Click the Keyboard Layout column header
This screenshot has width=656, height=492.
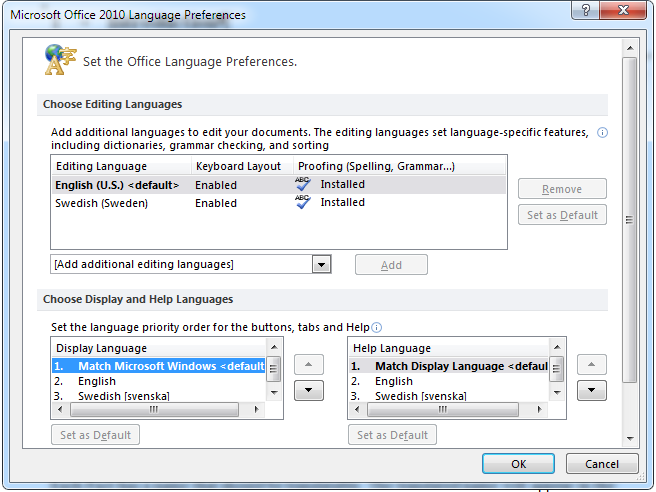click(x=243, y=166)
